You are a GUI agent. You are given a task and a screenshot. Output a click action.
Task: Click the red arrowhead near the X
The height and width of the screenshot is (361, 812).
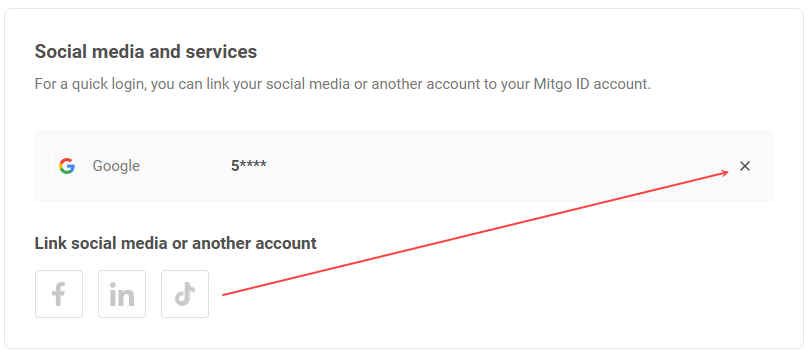pyautogui.click(x=724, y=173)
